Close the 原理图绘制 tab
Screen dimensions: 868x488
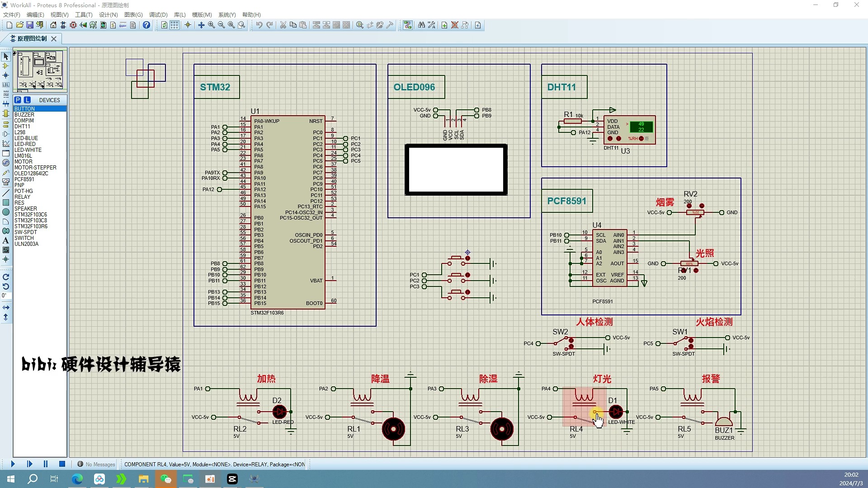54,39
